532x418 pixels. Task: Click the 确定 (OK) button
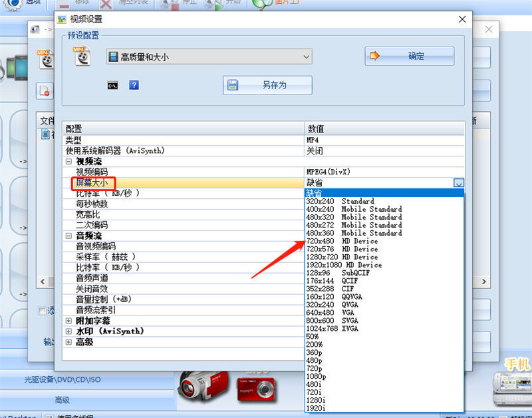(409, 57)
